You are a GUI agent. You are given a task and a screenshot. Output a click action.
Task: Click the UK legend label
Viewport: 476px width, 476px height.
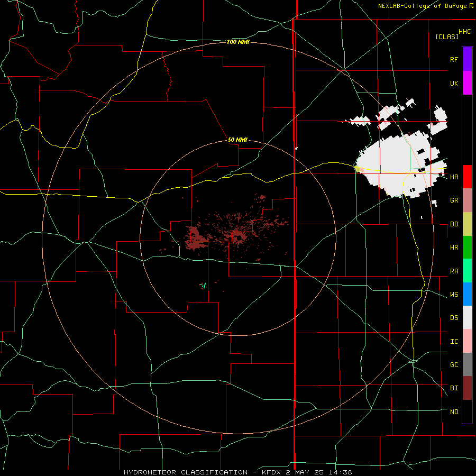click(x=454, y=83)
